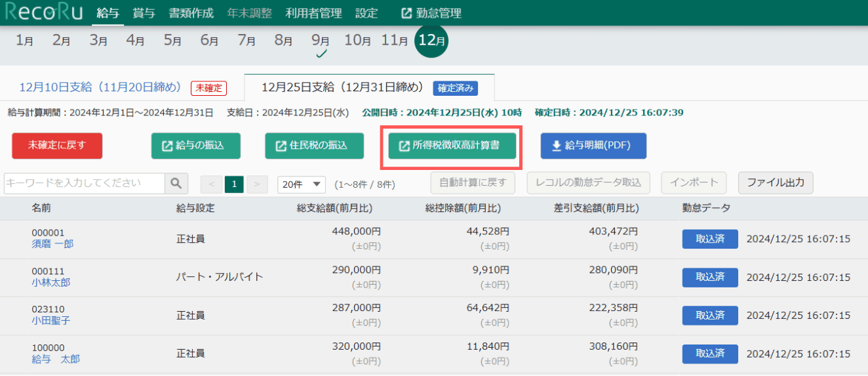Select the 9月 month
Image resolution: width=868 pixels, height=376 pixels.
321,41
